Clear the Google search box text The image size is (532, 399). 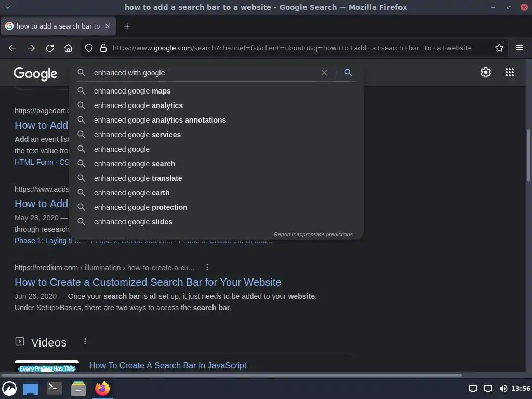point(324,73)
